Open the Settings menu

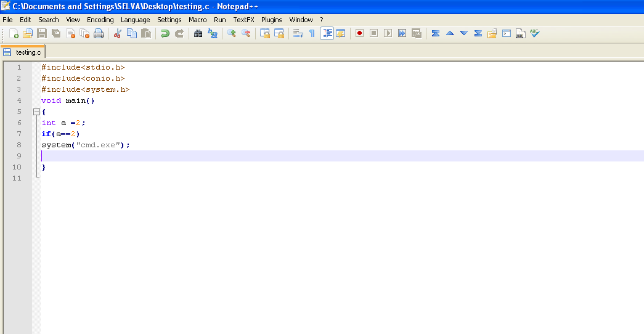point(169,20)
